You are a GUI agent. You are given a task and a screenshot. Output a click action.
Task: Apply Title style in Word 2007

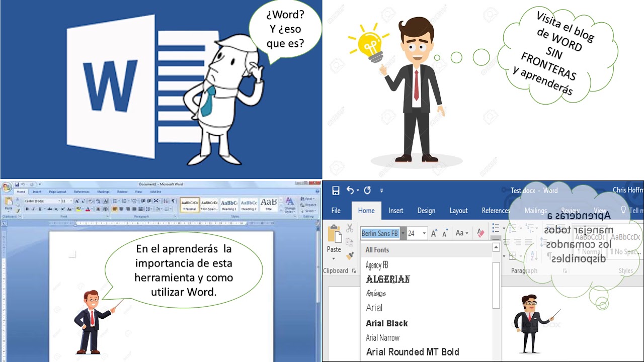click(269, 204)
